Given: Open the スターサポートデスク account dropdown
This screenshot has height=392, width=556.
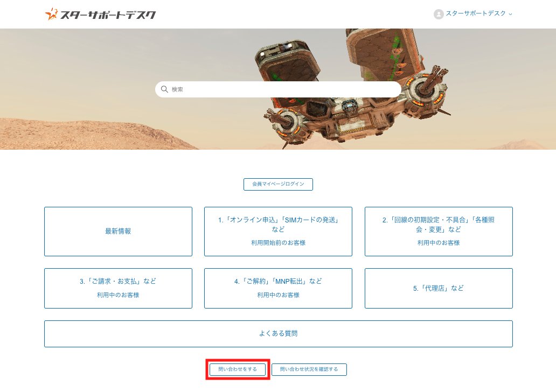Looking at the screenshot, I should tap(479, 13).
